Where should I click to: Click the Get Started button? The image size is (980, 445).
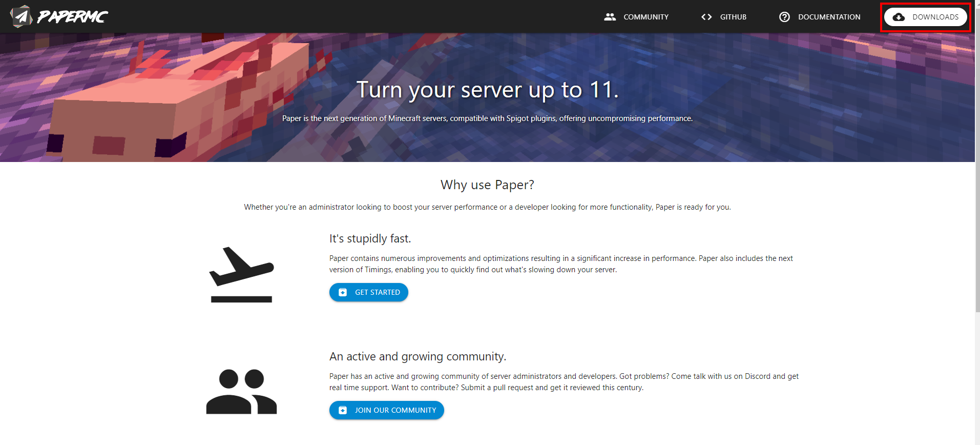369,292
